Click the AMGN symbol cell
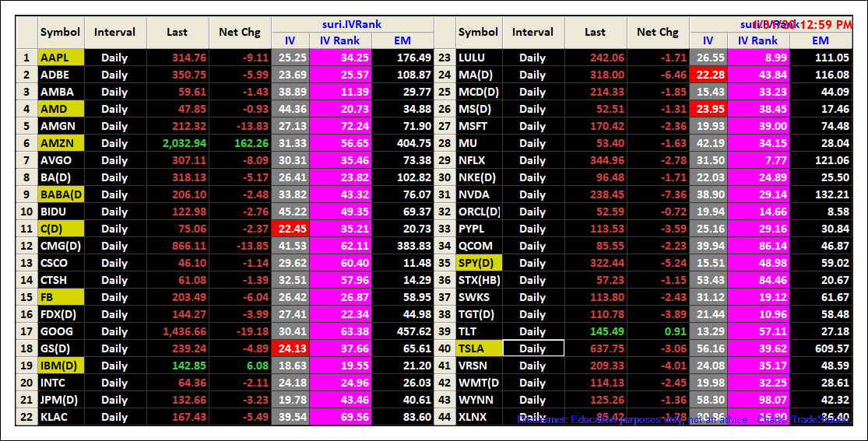 tap(61, 126)
